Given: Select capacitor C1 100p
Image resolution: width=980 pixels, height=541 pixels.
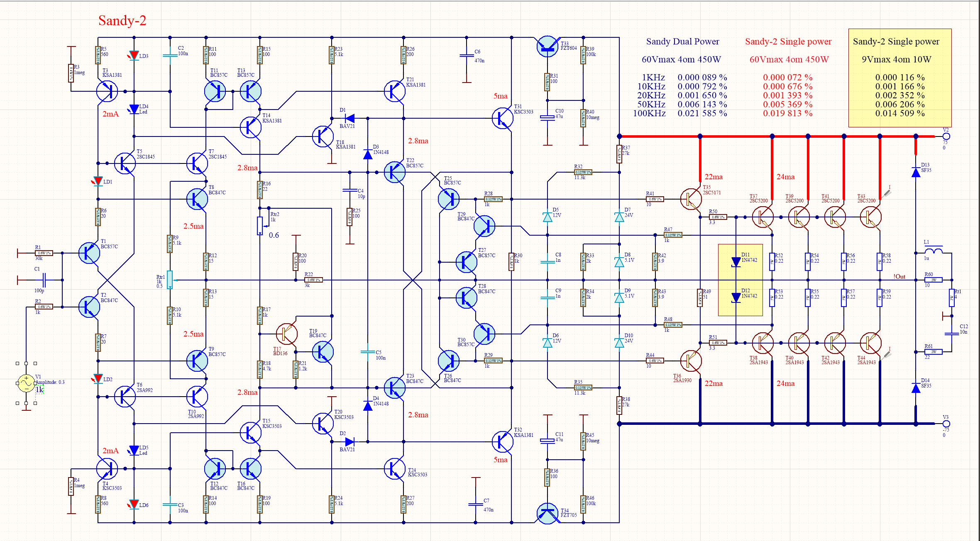Looking at the screenshot, I should point(44,280).
